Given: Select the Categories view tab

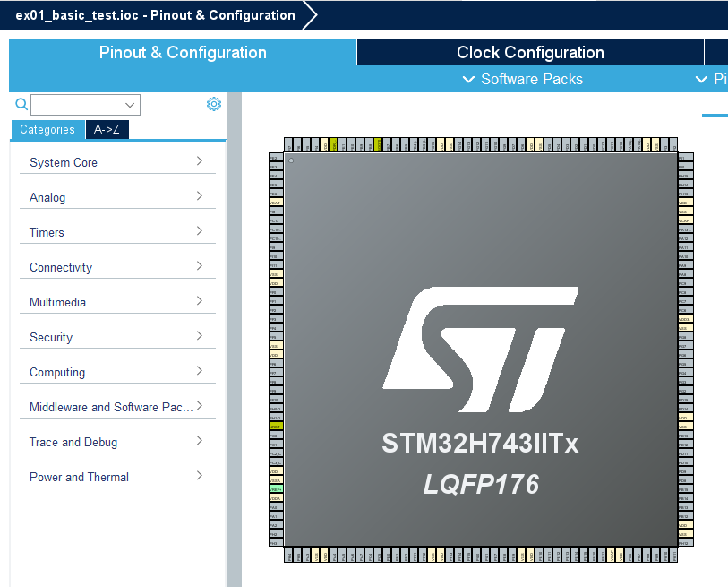Looking at the screenshot, I should pos(47,129).
